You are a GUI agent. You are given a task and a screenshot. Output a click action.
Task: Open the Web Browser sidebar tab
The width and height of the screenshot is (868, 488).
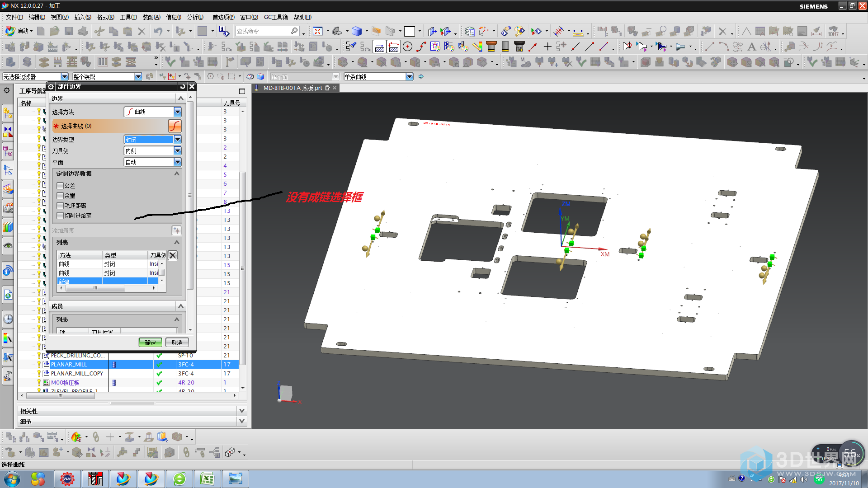(x=8, y=295)
